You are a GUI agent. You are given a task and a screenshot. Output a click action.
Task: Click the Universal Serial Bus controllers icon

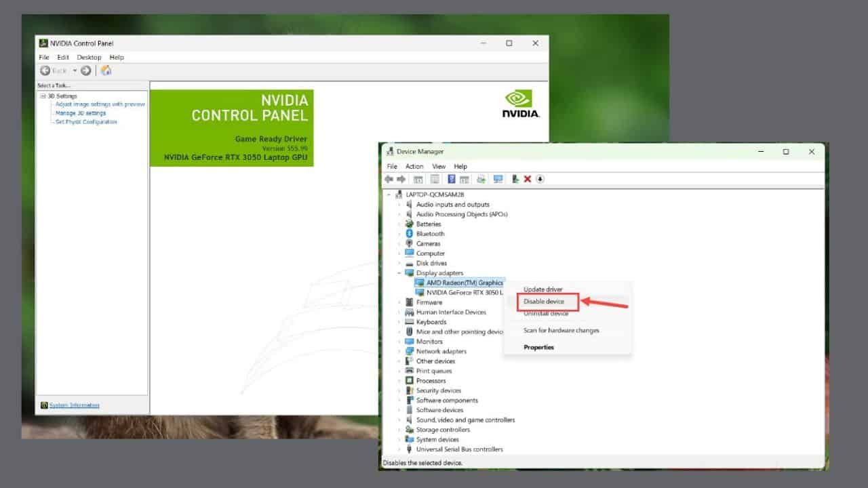pyautogui.click(x=410, y=449)
